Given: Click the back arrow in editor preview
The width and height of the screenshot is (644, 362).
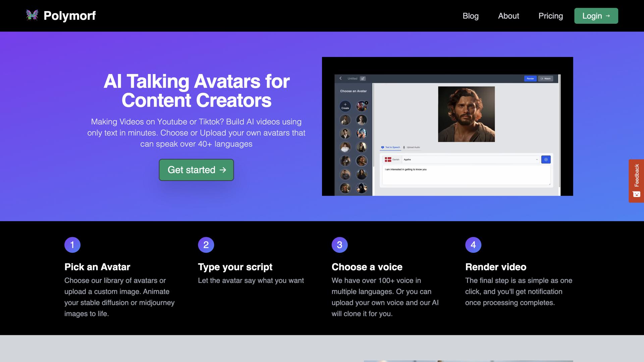Looking at the screenshot, I should (340, 78).
